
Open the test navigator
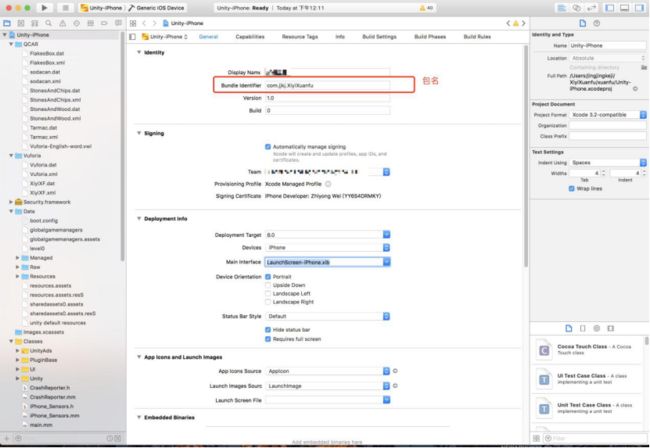77,23
